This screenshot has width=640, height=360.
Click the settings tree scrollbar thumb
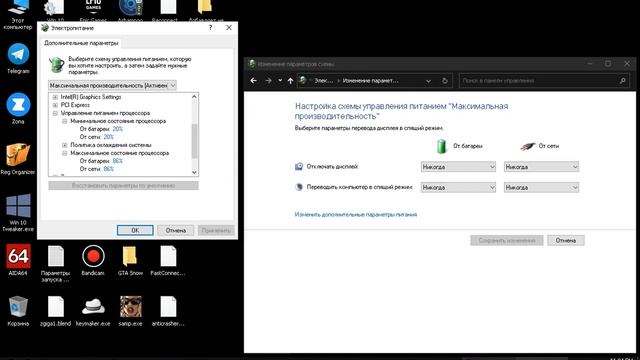pos(194,141)
